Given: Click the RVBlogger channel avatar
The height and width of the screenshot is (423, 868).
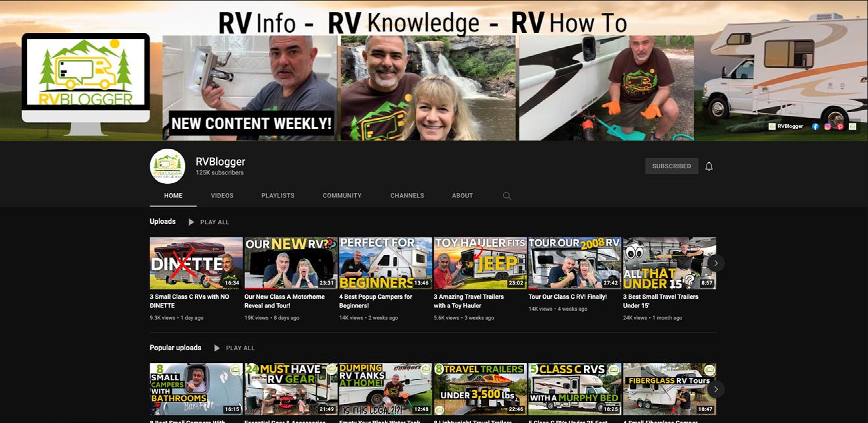Looking at the screenshot, I should pos(167,166).
